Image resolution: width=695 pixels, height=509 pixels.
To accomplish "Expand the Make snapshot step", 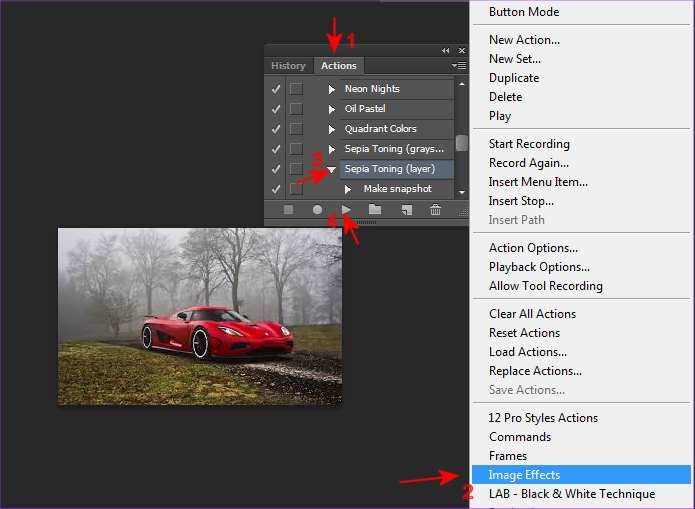I will point(348,189).
